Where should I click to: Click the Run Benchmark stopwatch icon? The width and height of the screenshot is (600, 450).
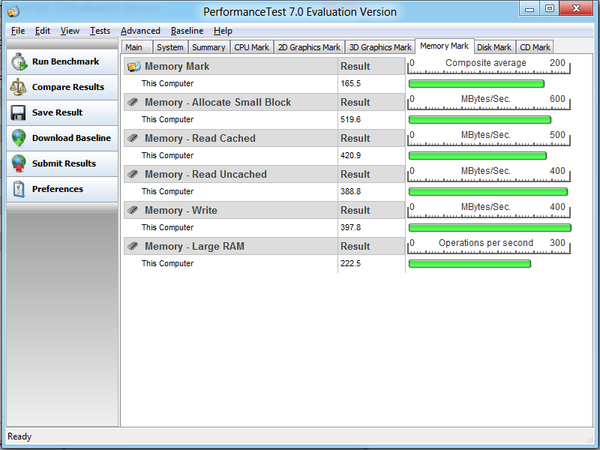click(19, 62)
